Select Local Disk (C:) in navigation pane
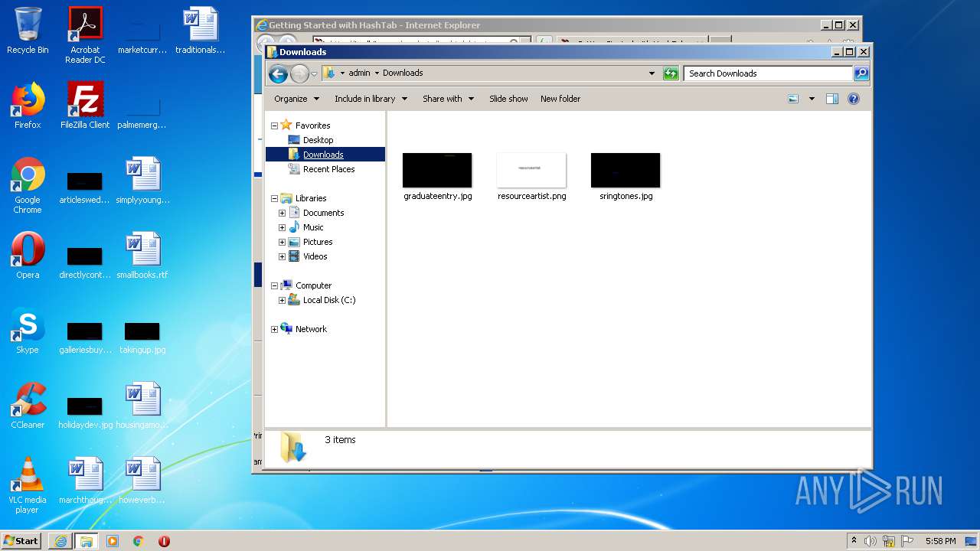This screenshot has width=980, height=551. [328, 300]
